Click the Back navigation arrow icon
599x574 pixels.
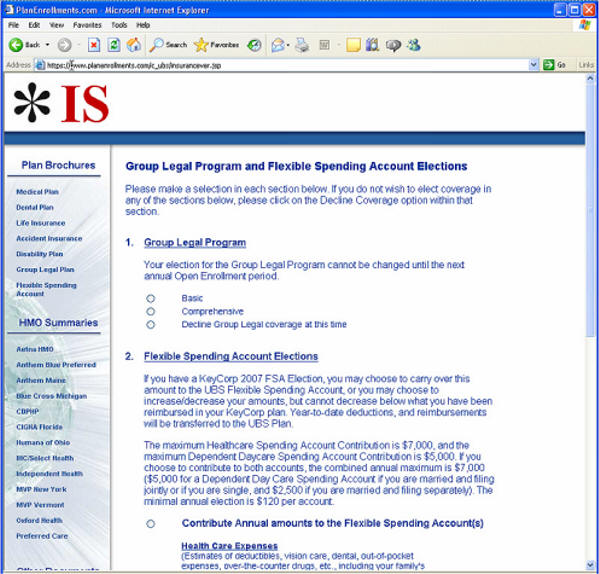16,45
